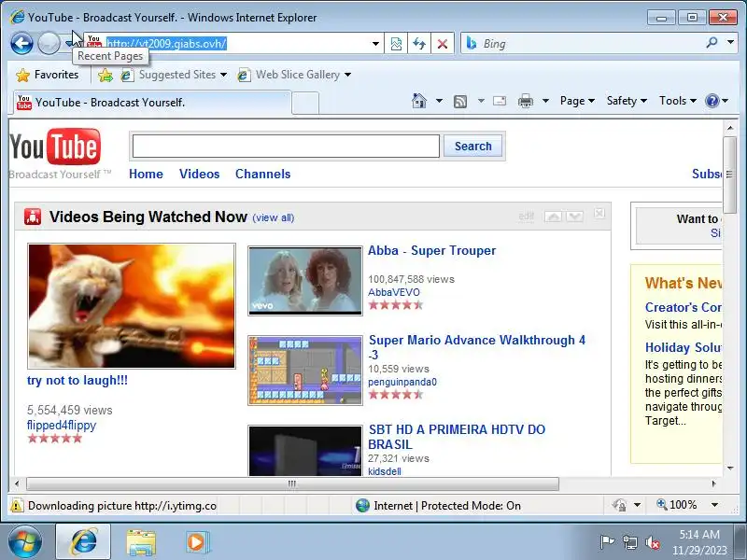Move the Videos Being Watched module down
This screenshot has height=560, width=747.
pyautogui.click(x=575, y=217)
